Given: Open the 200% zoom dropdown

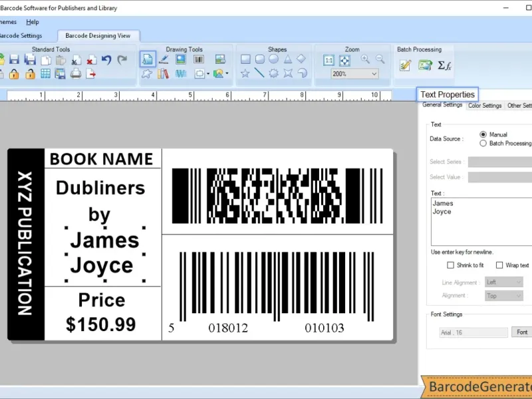Looking at the screenshot, I should 354,74.
